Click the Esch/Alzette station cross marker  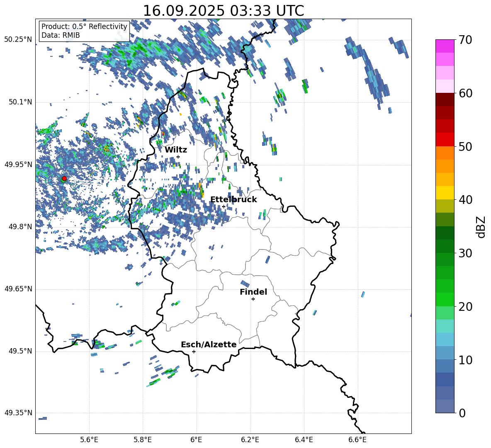(194, 351)
